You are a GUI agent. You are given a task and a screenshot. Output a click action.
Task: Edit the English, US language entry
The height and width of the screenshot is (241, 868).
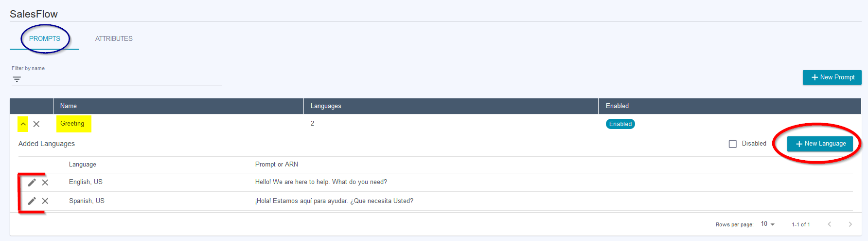pos(32,182)
